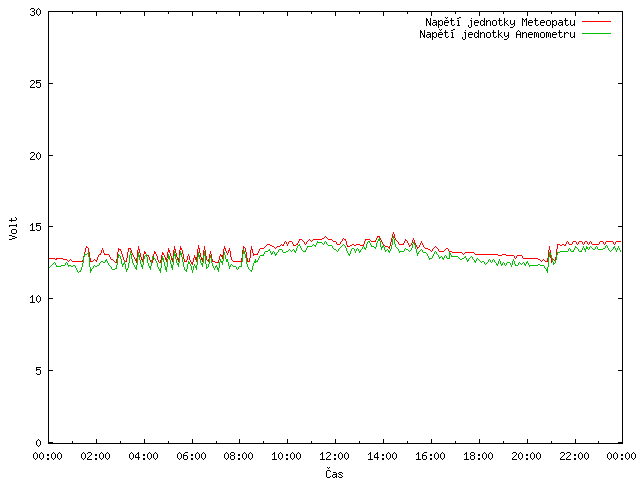Click the green legend line sample
The width and height of the screenshot is (640, 480).
tap(596, 33)
